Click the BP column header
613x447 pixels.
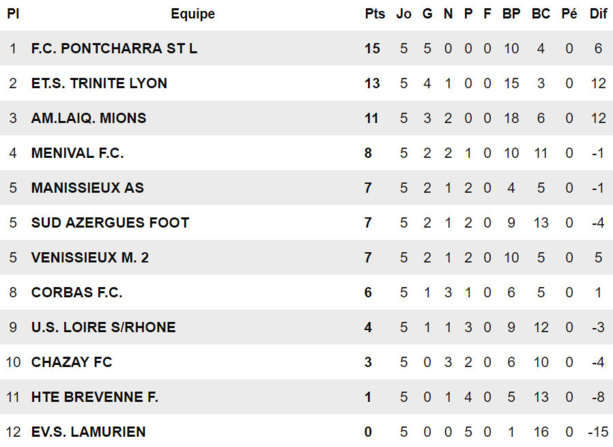tap(511, 14)
